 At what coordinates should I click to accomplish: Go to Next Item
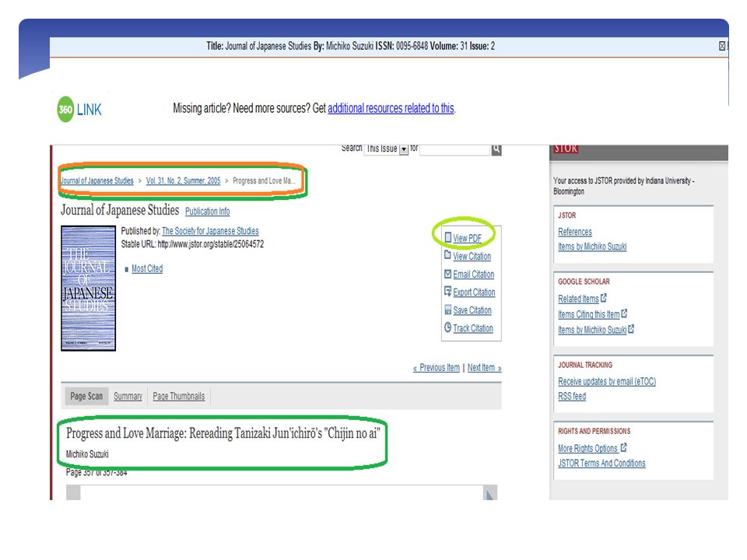point(484,368)
